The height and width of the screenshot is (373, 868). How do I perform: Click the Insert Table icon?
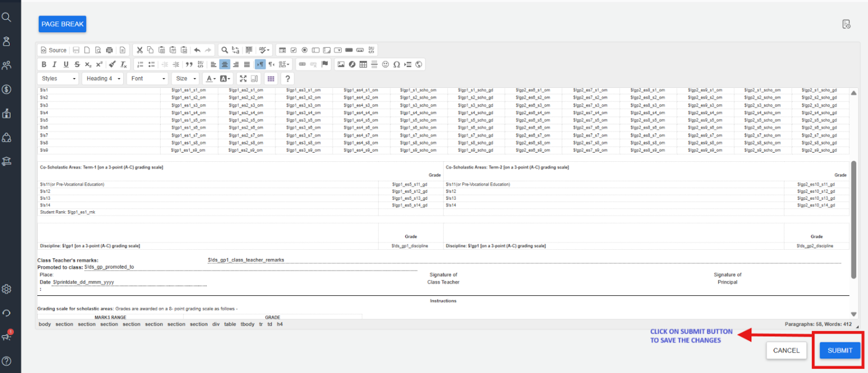[x=363, y=65]
